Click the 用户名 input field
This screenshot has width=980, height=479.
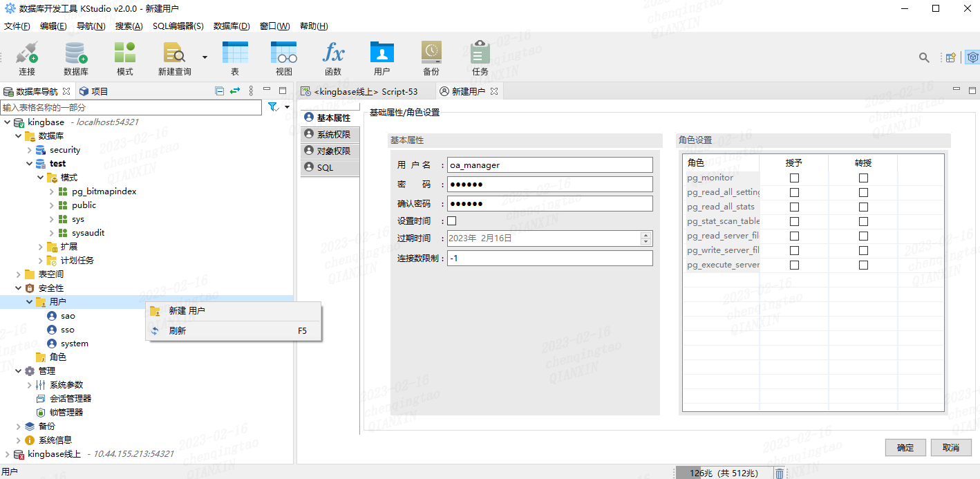(549, 165)
